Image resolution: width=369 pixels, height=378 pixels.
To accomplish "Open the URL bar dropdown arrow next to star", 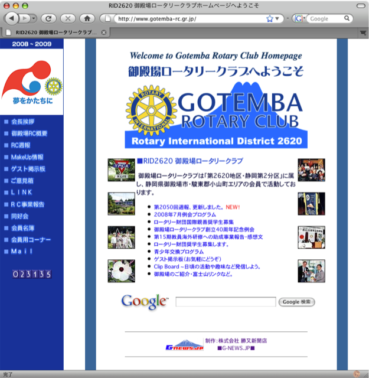I will coord(277,19).
